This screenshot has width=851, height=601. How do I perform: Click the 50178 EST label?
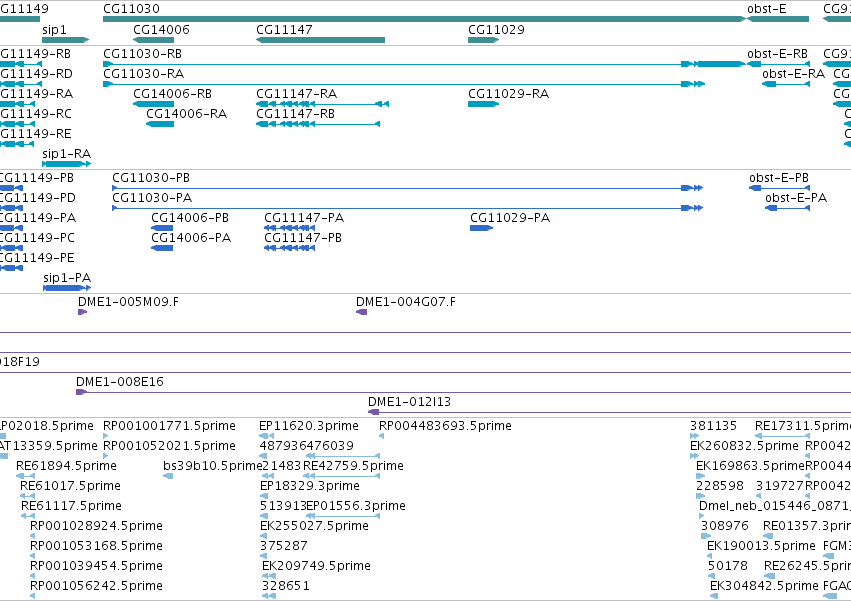[x=728, y=567]
